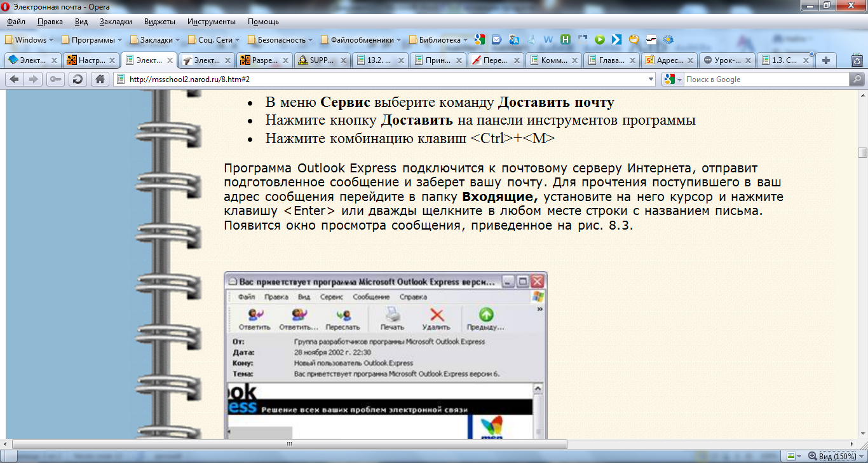Expand the Соц. Сети bookmarks folder
The width and height of the screenshot is (868, 463).
214,39
